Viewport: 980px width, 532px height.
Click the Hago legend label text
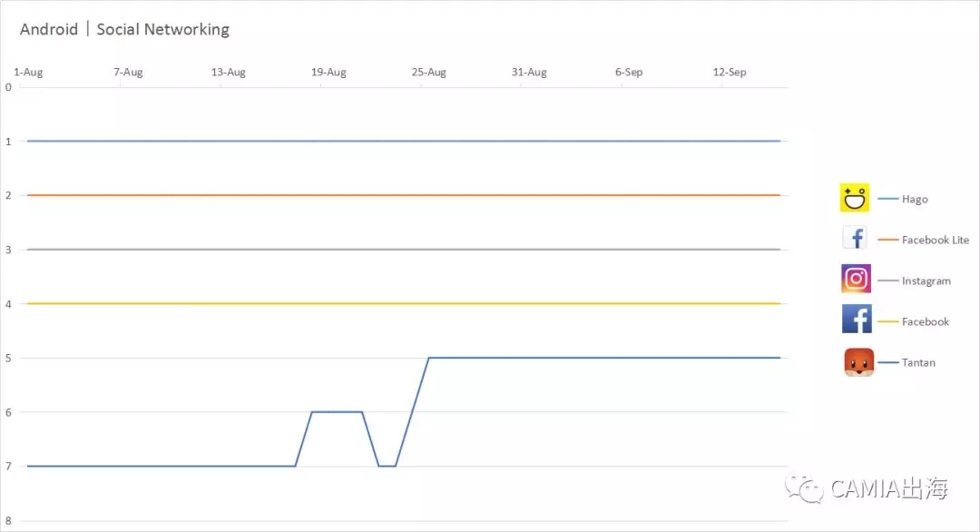(x=915, y=200)
